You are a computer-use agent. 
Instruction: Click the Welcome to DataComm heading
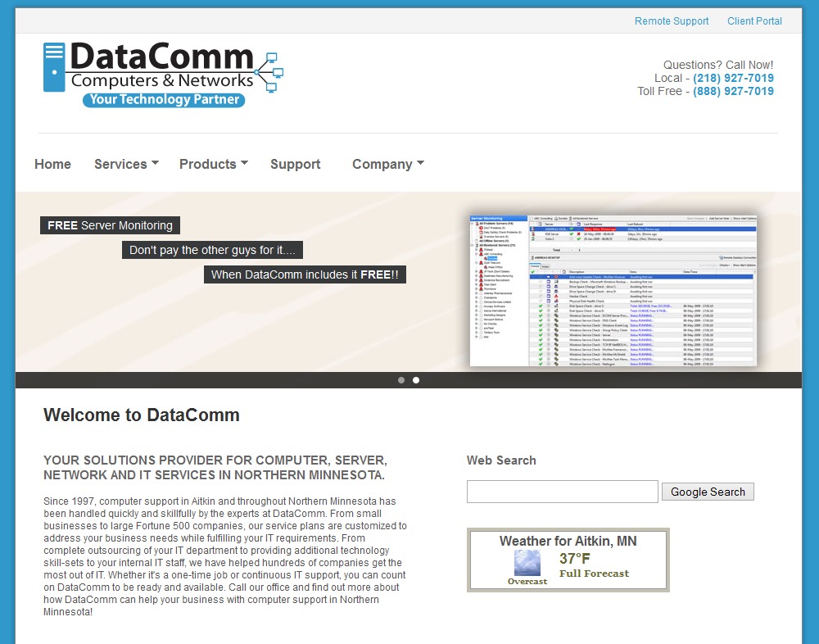(142, 415)
